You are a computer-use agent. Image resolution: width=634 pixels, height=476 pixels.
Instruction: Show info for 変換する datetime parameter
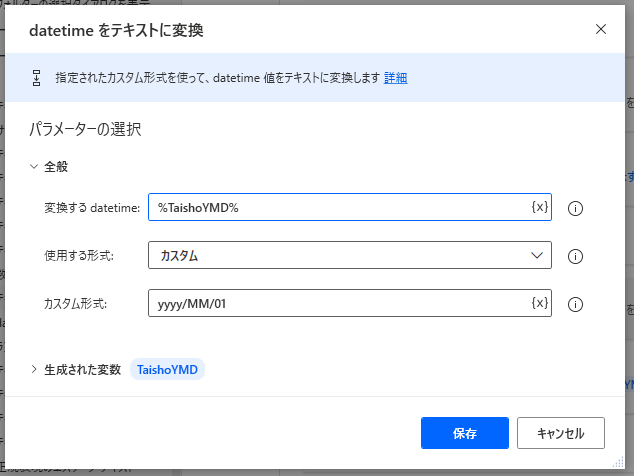(x=575, y=208)
